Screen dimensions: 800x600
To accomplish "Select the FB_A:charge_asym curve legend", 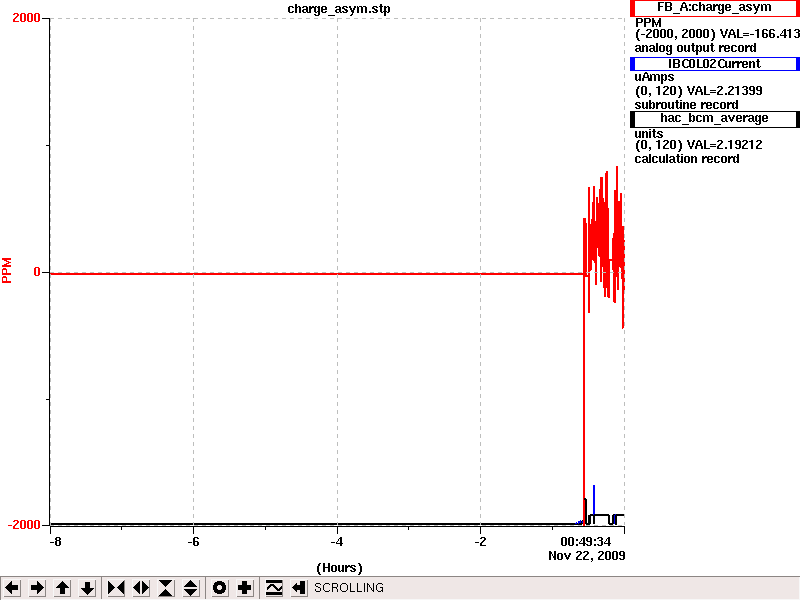I will [714, 8].
